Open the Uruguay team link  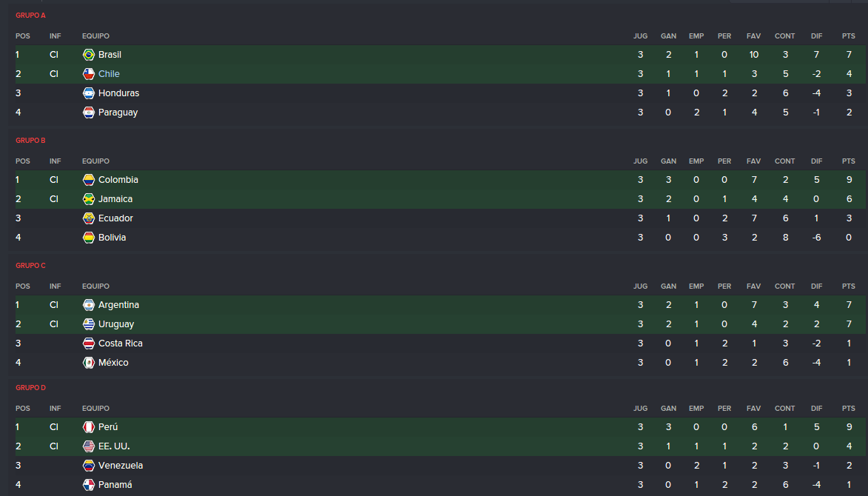pyautogui.click(x=116, y=324)
